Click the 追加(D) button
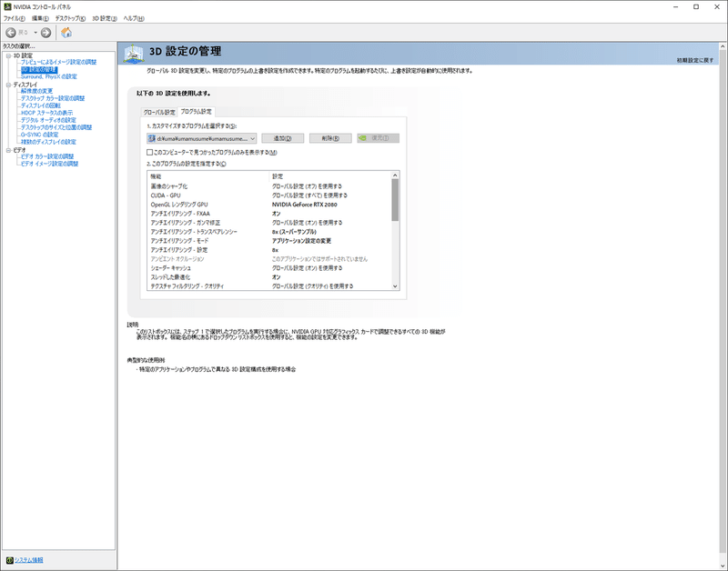728x571 pixels. coord(283,138)
